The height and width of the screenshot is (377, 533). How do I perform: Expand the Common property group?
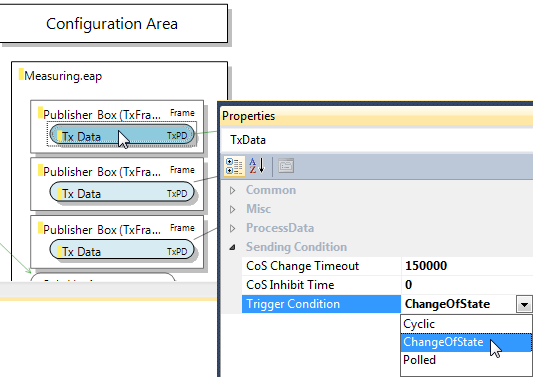[x=233, y=190]
